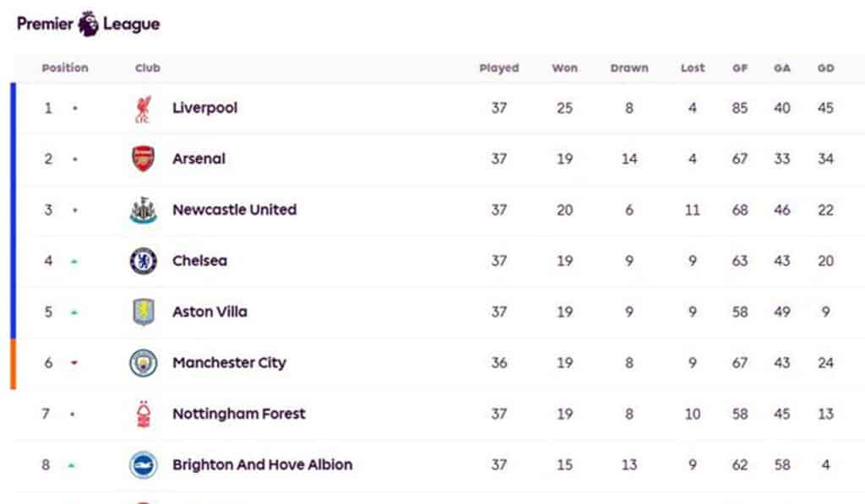The width and height of the screenshot is (865, 504).
Task: Click the Position column header
Action: pyautogui.click(x=64, y=68)
